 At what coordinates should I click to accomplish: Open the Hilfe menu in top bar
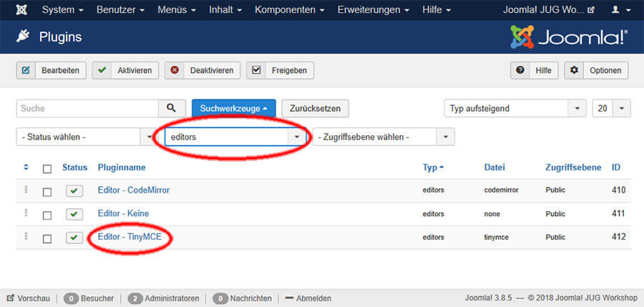point(436,10)
